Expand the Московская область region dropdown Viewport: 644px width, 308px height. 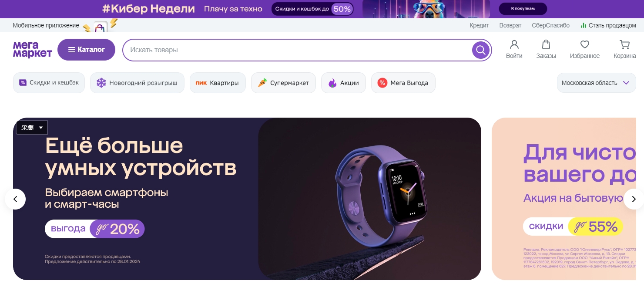pos(596,83)
